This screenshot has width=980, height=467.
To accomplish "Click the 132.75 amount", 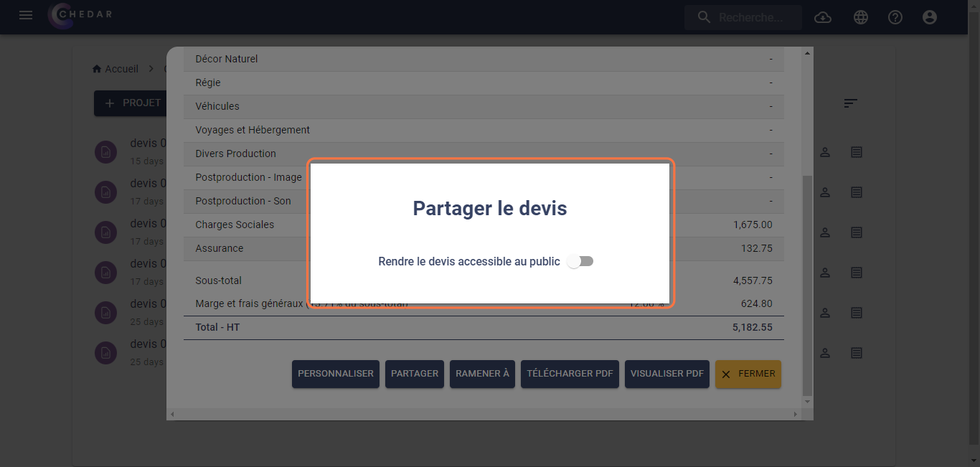I will click(x=757, y=248).
